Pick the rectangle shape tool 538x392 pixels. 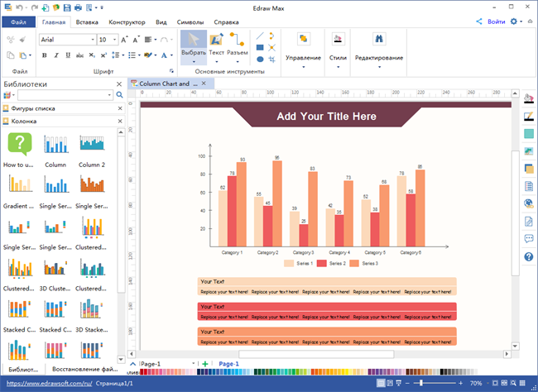pyautogui.click(x=260, y=48)
